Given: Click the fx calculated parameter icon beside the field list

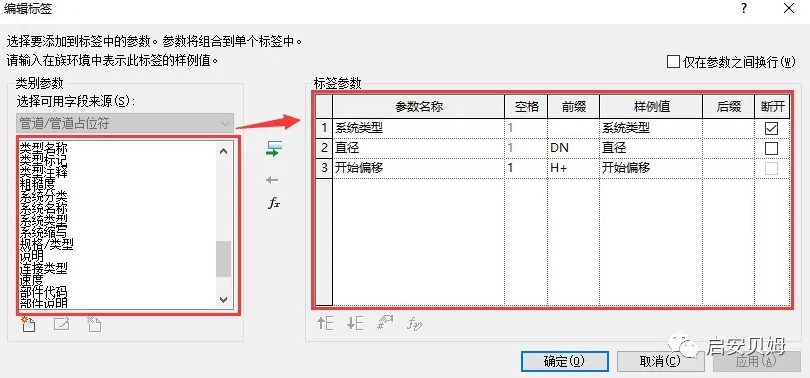Looking at the screenshot, I should (x=274, y=203).
